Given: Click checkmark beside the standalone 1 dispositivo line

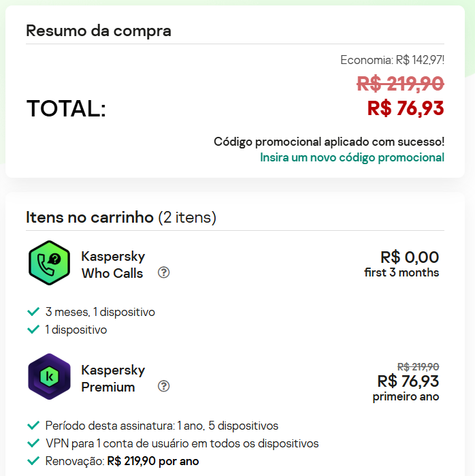Looking at the screenshot, I should pyautogui.click(x=33, y=330).
